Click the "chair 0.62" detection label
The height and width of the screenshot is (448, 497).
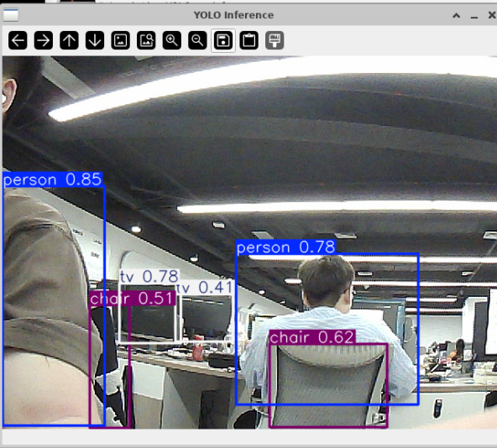coord(312,337)
